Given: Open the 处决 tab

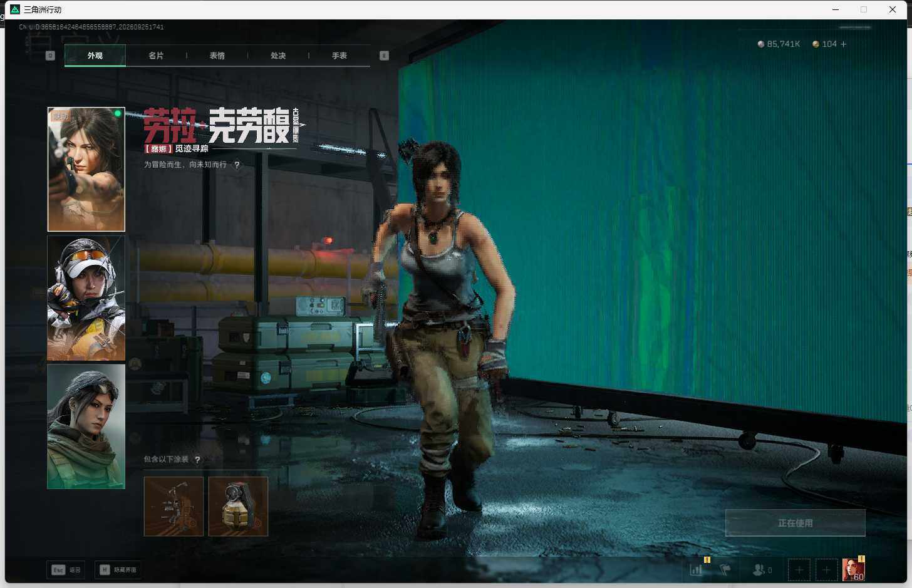Looking at the screenshot, I should [x=278, y=56].
